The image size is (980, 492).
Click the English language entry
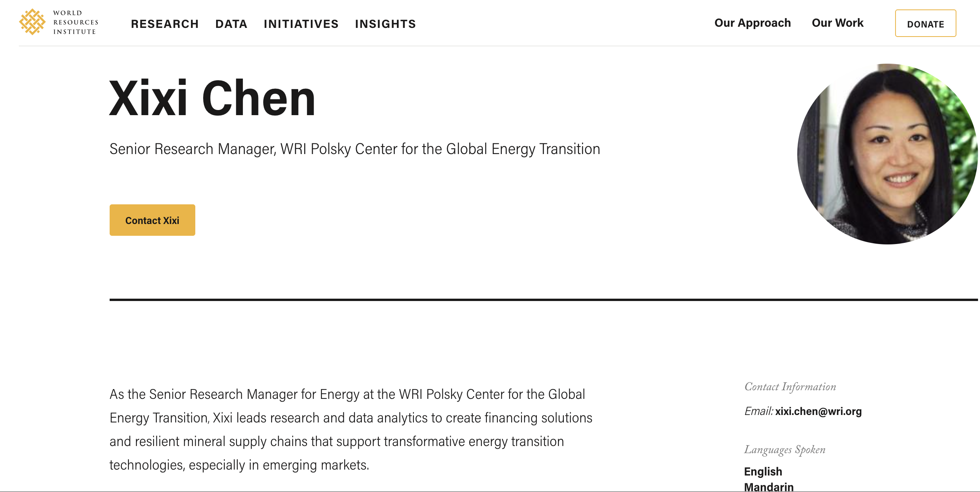tap(763, 472)
